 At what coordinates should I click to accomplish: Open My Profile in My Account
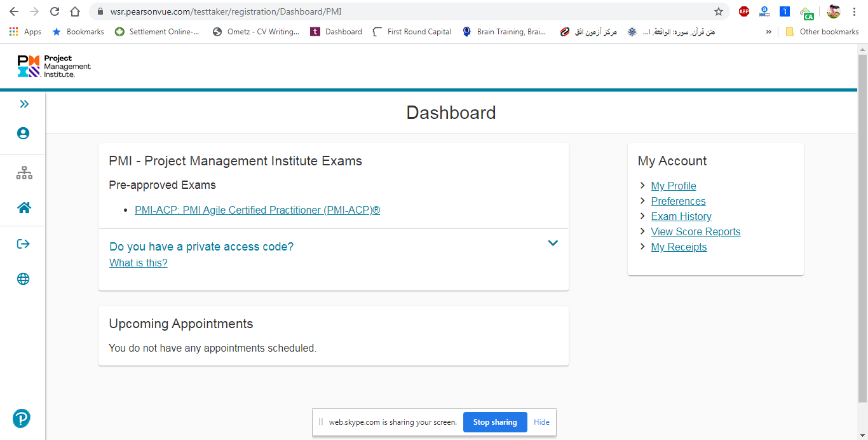(674, 186)
